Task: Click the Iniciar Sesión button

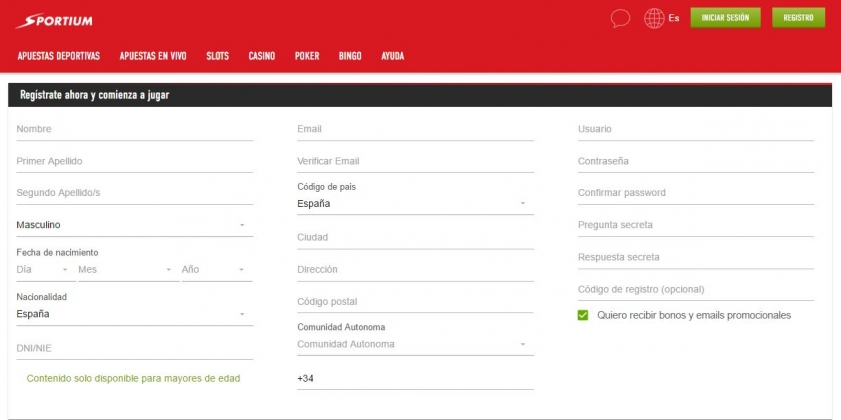Action: (725, 18)
